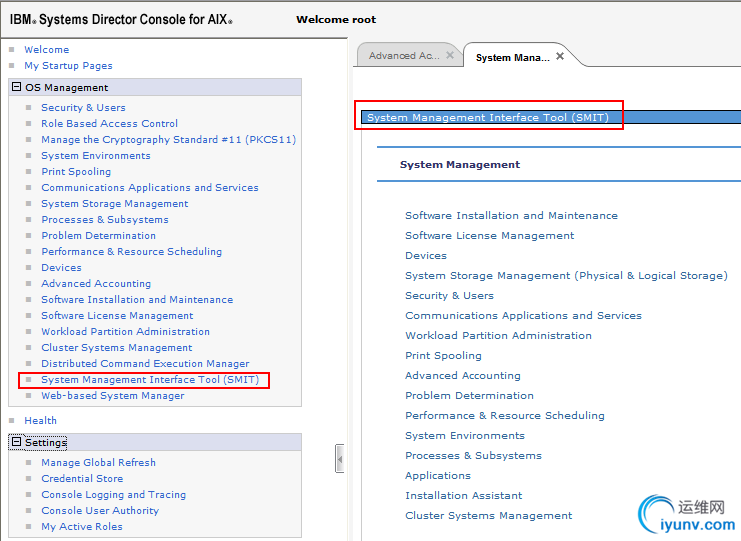Open Credential Store setting
741x541 pixels.
pos(82,479)
